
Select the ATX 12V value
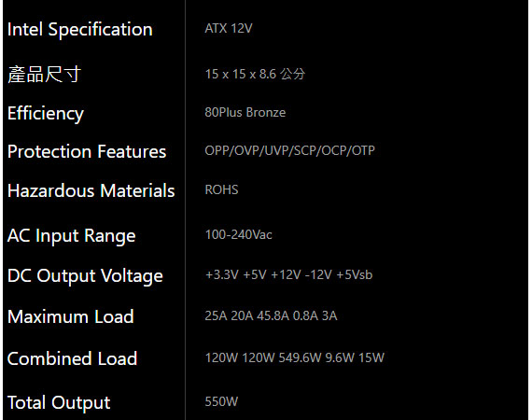229,29
